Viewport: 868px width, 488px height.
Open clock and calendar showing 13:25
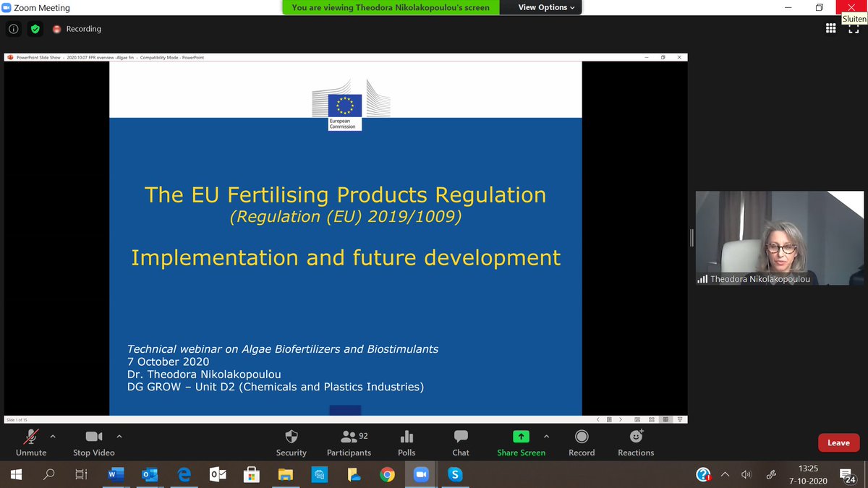click(x=809, y=474)
